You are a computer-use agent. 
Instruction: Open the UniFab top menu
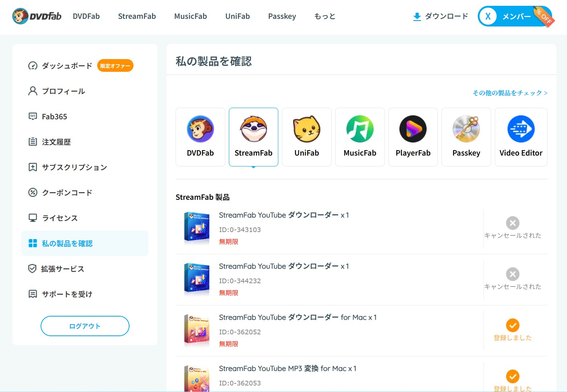(x=238, y=16)
